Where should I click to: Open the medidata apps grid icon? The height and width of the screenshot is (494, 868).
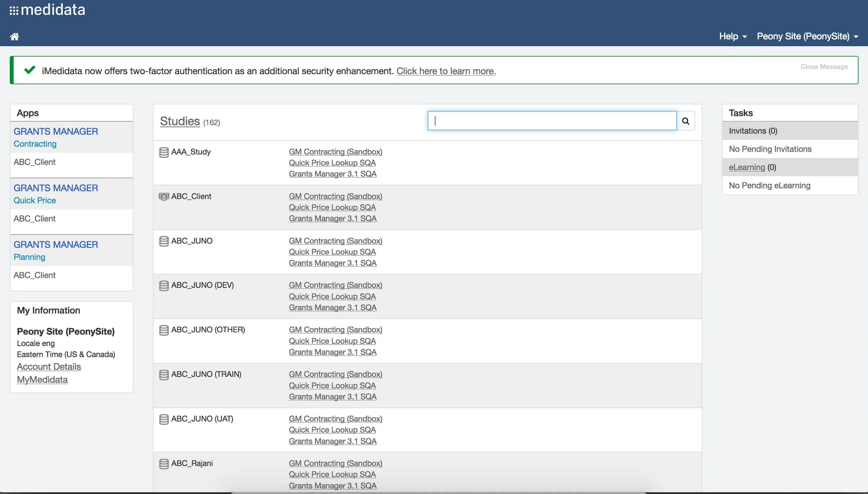click(x=14, y=11)
